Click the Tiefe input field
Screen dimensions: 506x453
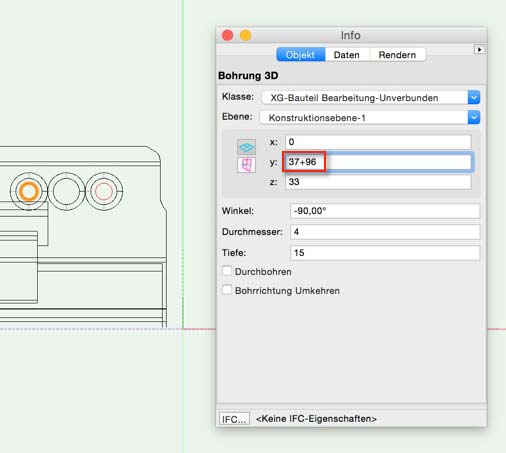point(385,253)
